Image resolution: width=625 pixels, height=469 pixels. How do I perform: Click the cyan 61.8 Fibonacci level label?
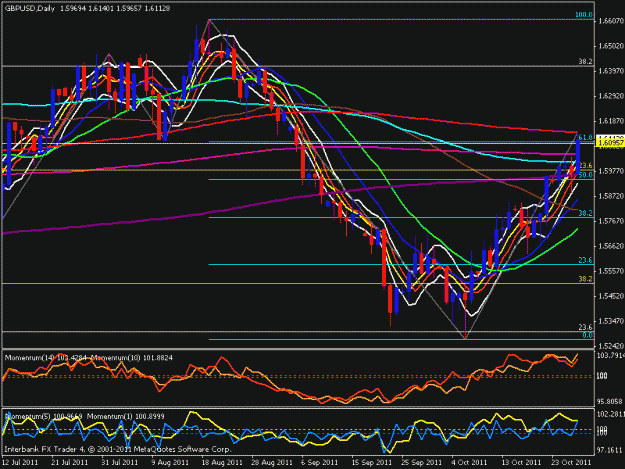[x=585, y=137]
